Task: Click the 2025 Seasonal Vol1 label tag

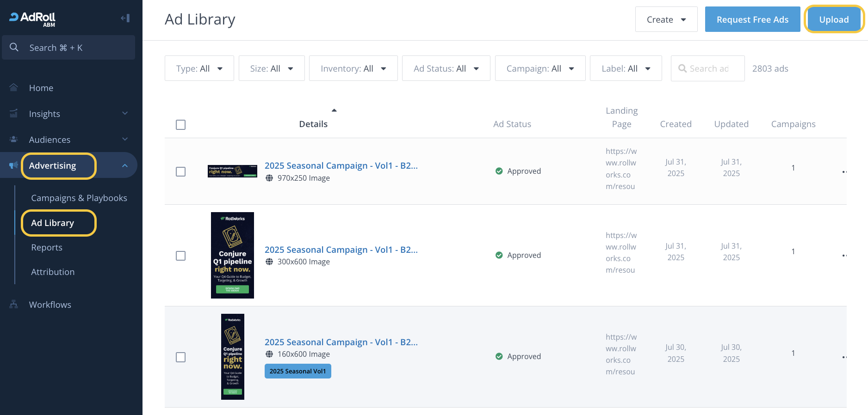Action: [x=298, y=371]
